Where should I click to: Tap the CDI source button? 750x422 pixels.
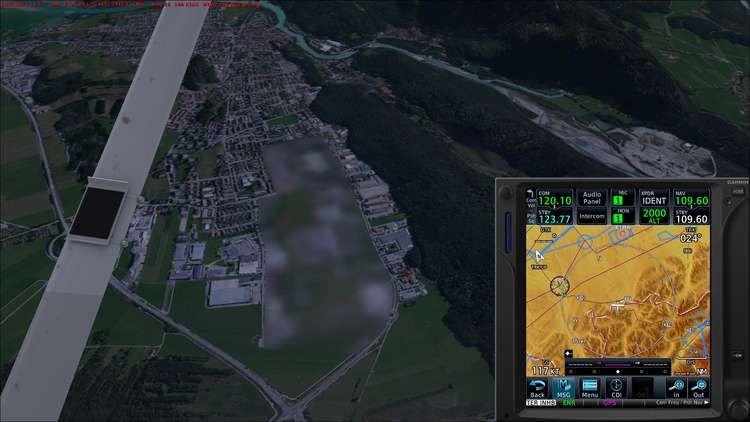tap(616, 388)
